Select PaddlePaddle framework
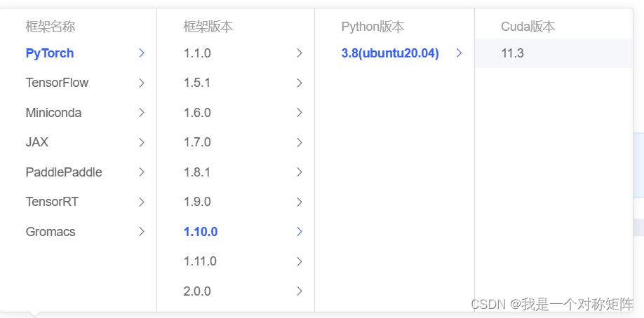The image size is (644, 318). click(64, 172)
